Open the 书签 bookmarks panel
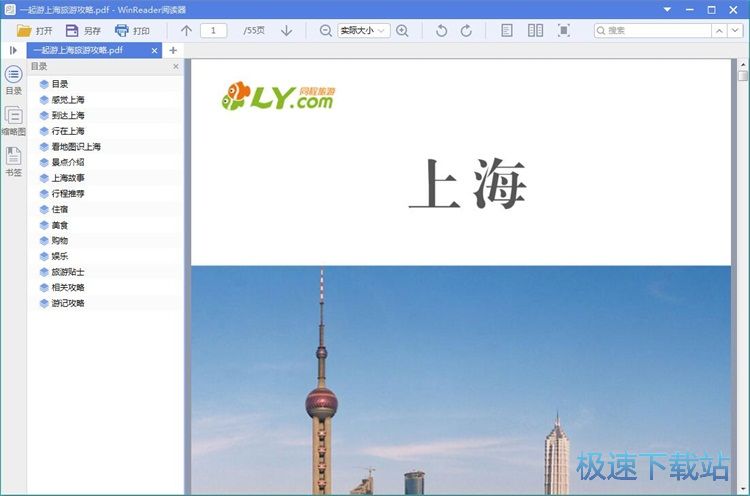This screenshot has height=496, width=750. pyautogui.click(x=13, y=162)
